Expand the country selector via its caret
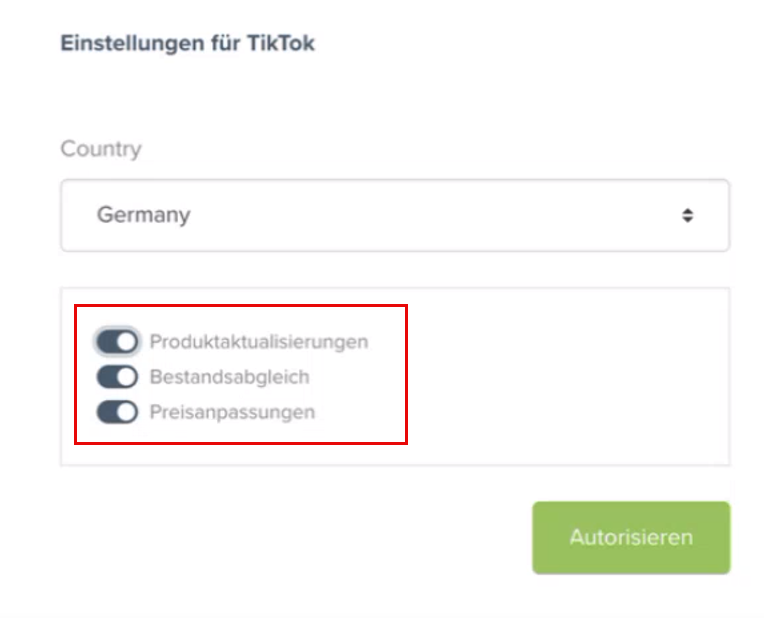 pos(687,215)
